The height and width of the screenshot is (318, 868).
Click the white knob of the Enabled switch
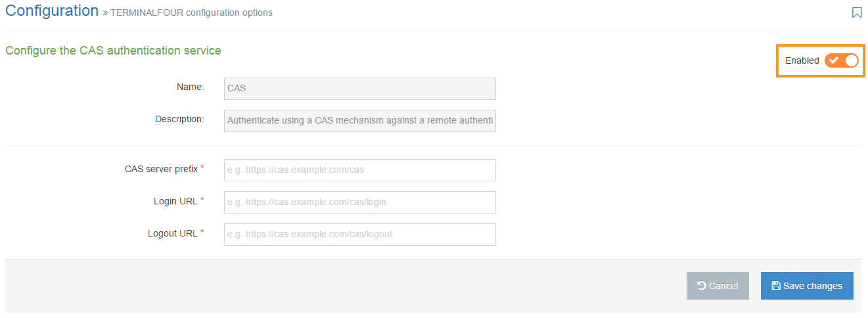tap(851, 60)
